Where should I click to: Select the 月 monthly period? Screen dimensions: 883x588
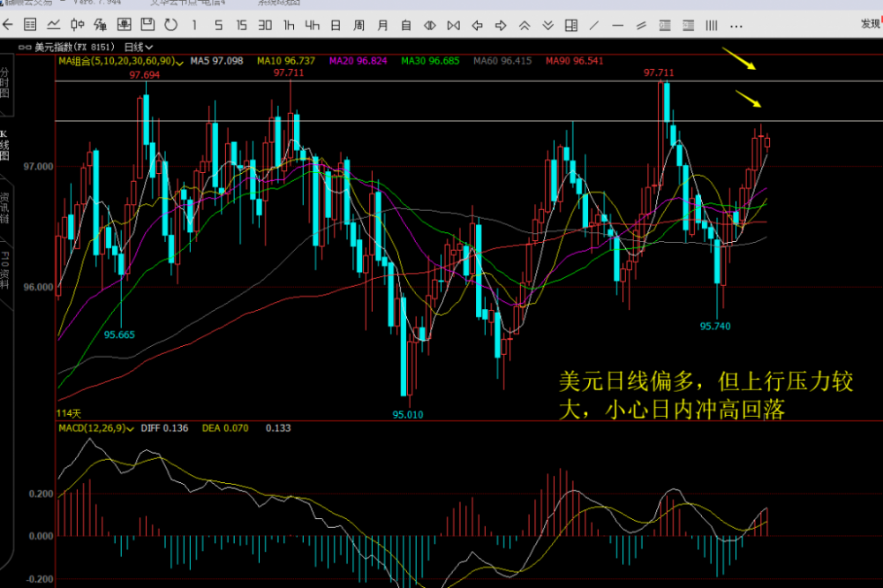382,26
